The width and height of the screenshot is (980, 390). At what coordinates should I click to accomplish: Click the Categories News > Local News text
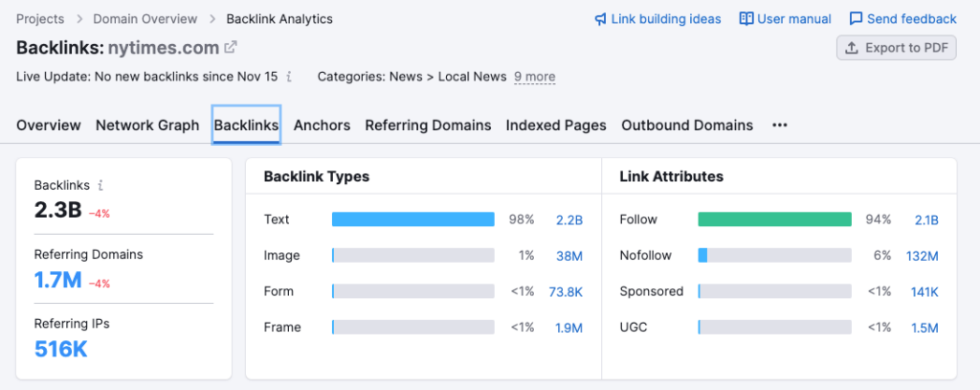[412, 77]
